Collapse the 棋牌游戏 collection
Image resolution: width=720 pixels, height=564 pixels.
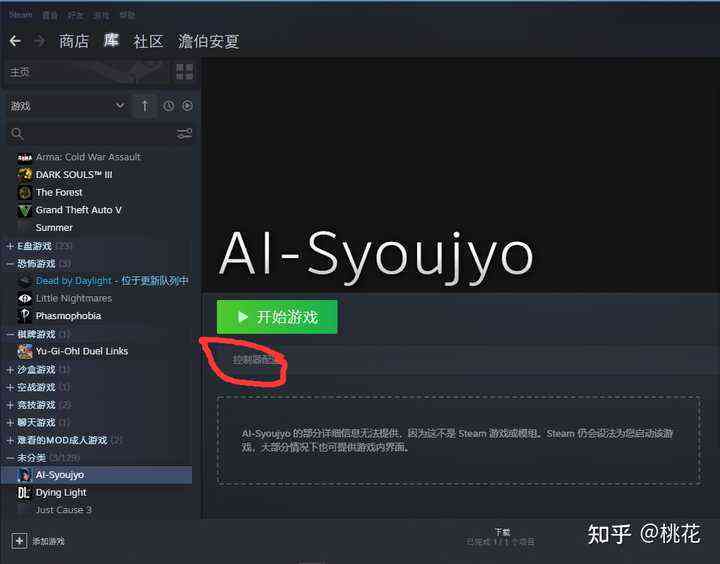10,334
